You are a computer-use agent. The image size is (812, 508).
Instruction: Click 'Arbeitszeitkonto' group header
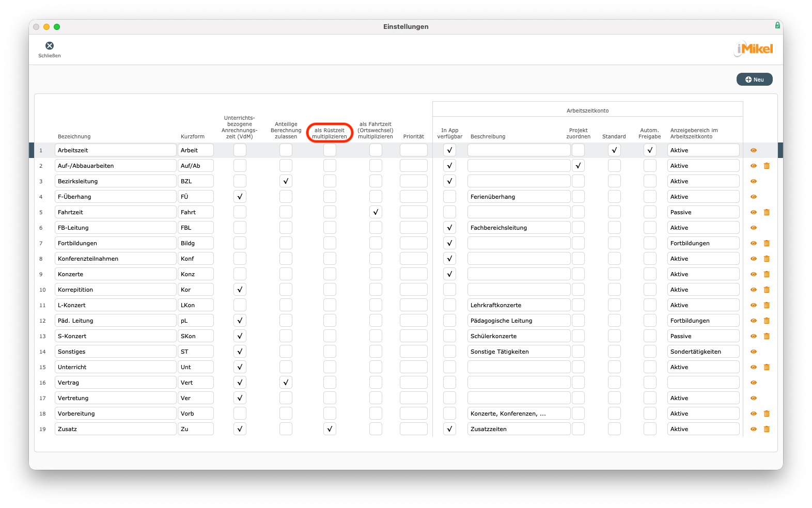587,110
